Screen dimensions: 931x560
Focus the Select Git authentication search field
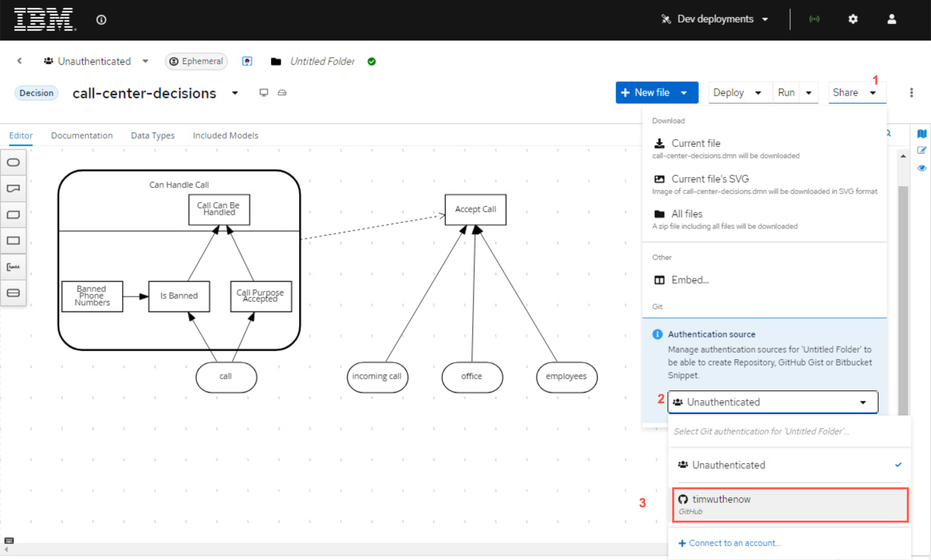[x=789, y=431]
